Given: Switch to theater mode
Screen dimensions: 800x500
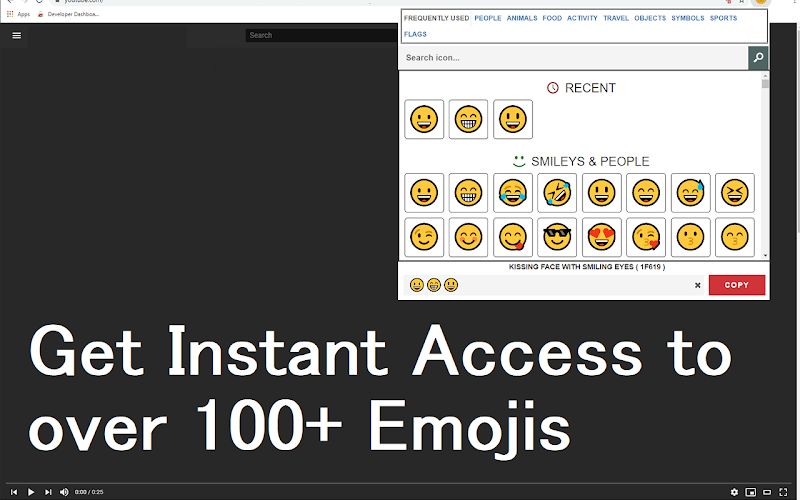Looking at the screenshot, I should coord(767,492).
